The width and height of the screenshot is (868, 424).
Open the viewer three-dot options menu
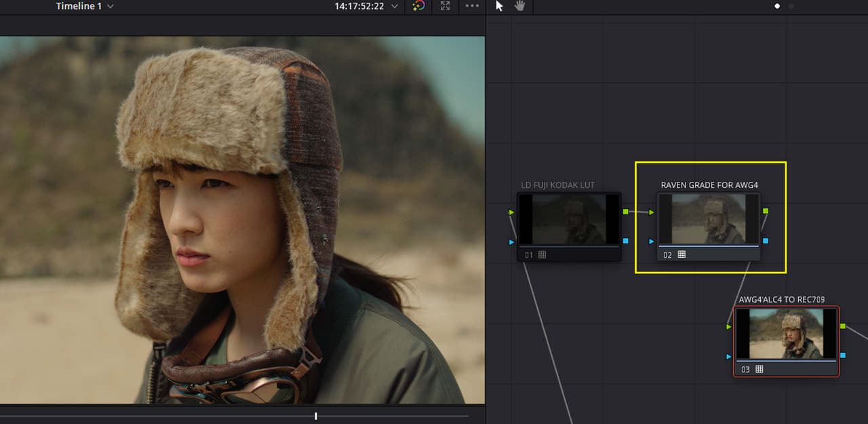tap(472, 6)
